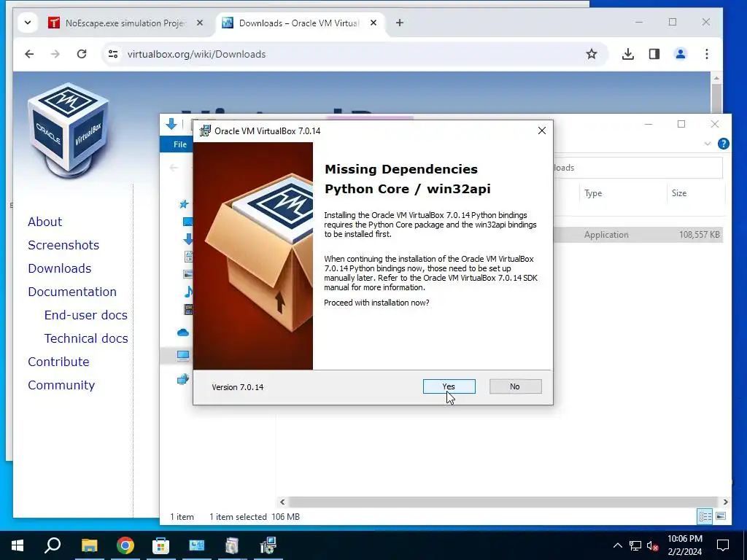Toggle Chrome side panel icon
The width and height of the screenshot is (747, 560).
click(654, 54)
